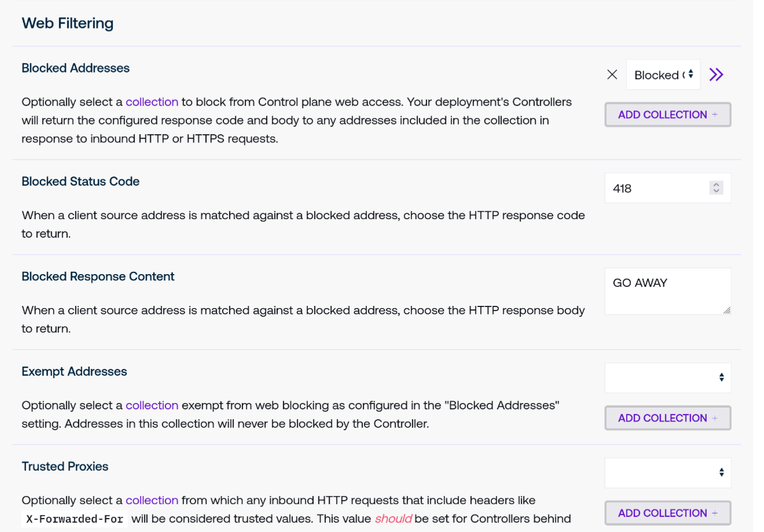Click the double chevron next to Blocked dropdown
Screen dimensions: 764x532
click(716, 75)
